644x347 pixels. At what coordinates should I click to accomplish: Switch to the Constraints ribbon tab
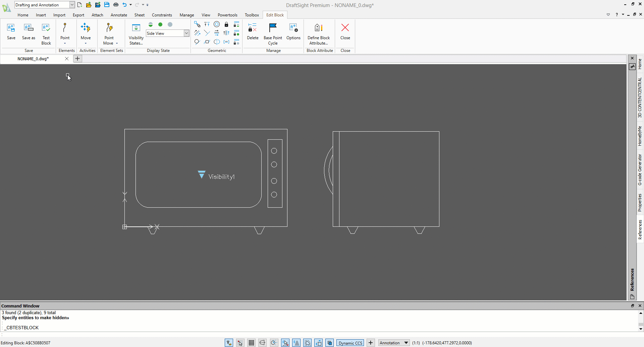[x=162, y=15]
